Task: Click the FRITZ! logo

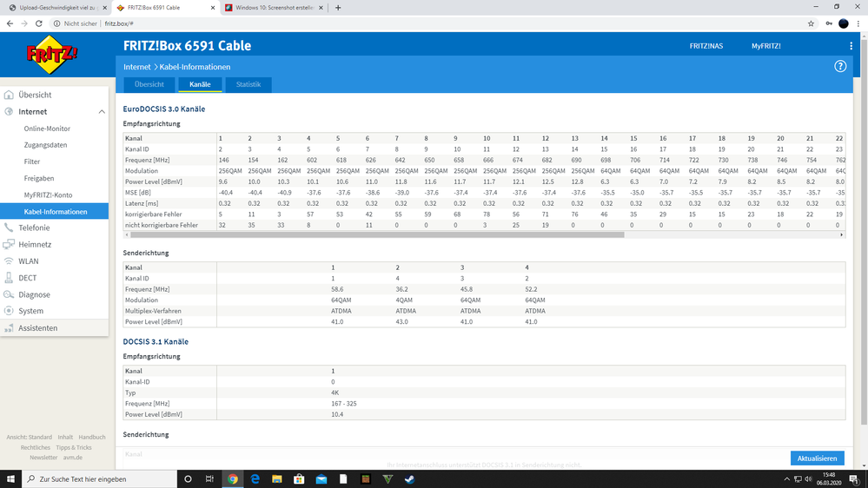Action: [x=52, y=54]
